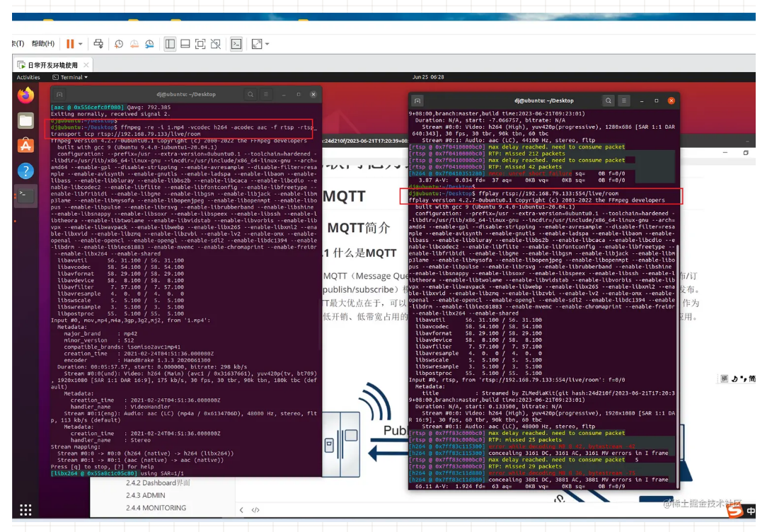Take a VM snapshot using snapshot icon

click(119, 44)
